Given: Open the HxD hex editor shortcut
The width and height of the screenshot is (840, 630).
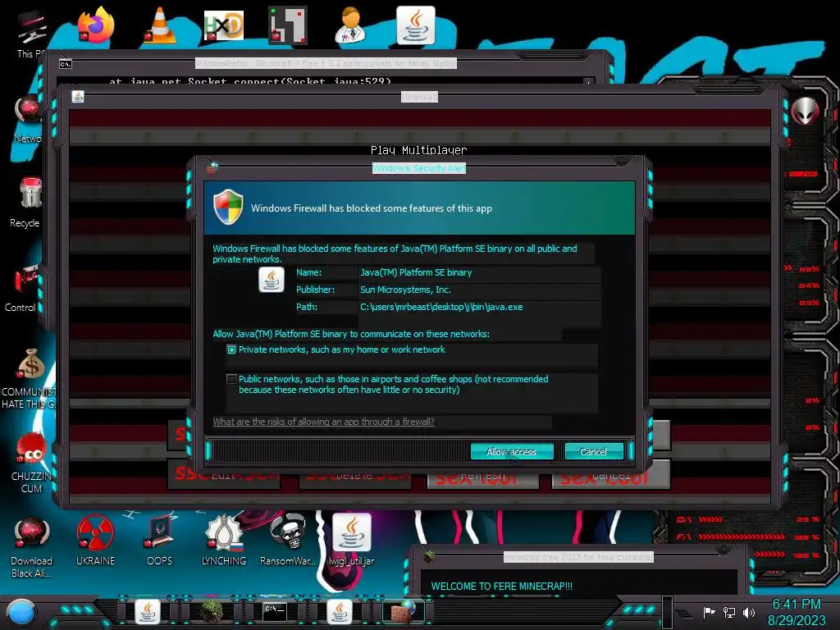Looking at the screenshot, I should (224, 25).
